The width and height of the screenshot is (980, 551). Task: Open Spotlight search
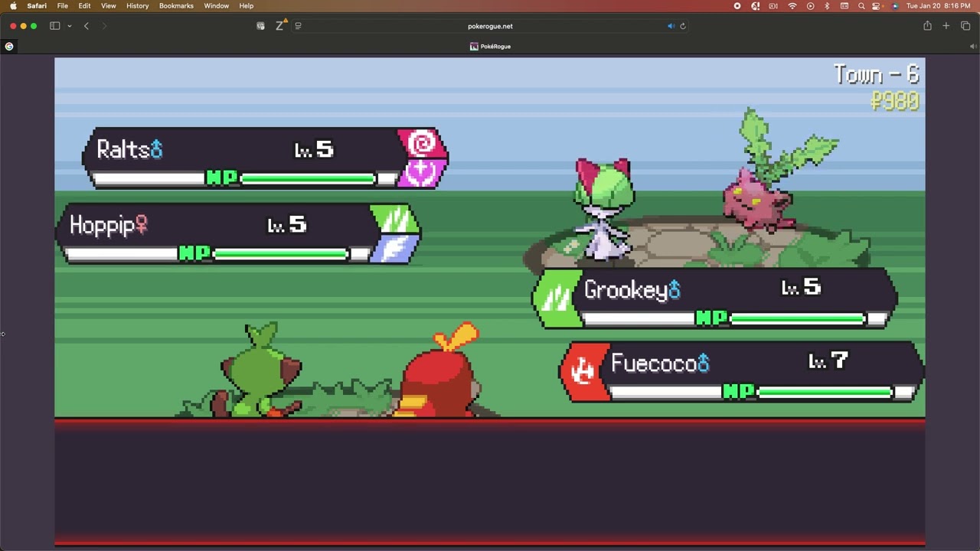[x=861, y=5]
